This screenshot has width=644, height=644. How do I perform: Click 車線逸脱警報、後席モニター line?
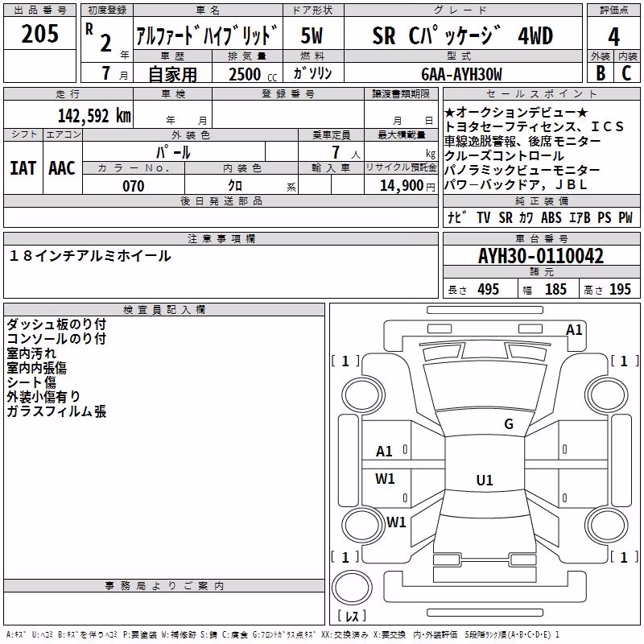522,142
